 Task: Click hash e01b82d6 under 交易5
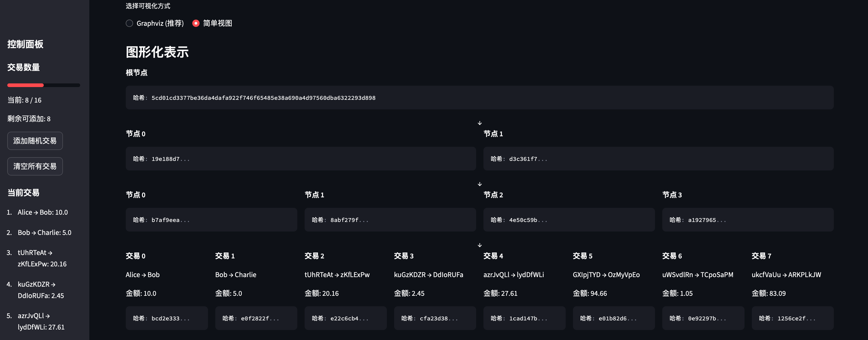point(614,318)
